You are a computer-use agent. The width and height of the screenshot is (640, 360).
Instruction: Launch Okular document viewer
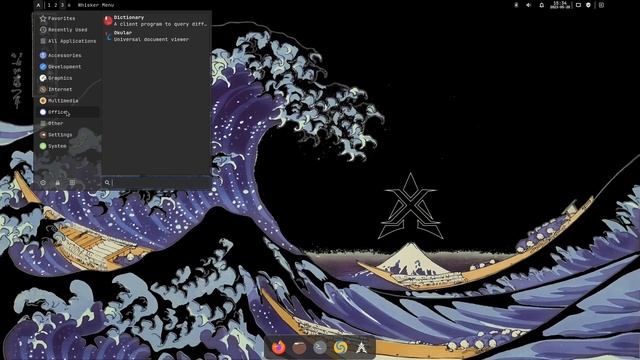click(x=156, y=36)
